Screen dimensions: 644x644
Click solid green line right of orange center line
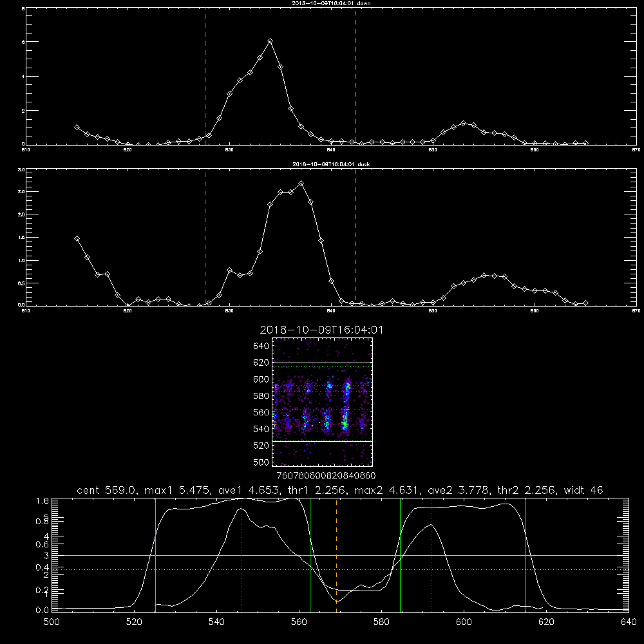(400, 555)
